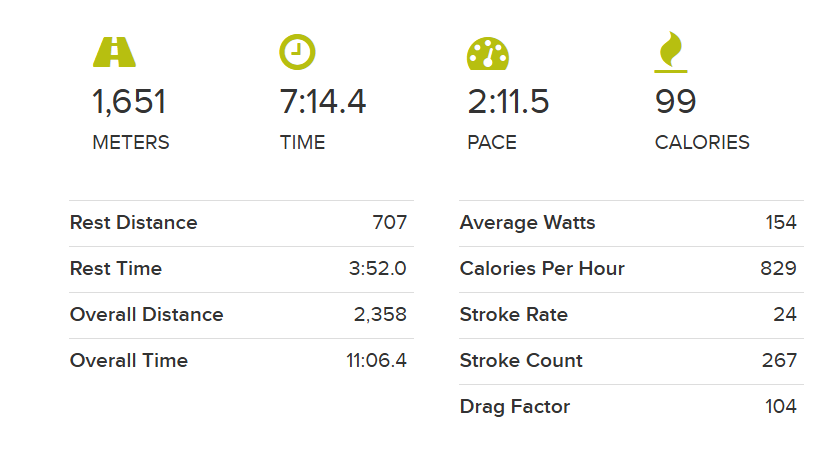The width and height of the screenshot is (839, 467).
Task: Click the Calories Per Hour value 829
Action: [x=778, y=268]
